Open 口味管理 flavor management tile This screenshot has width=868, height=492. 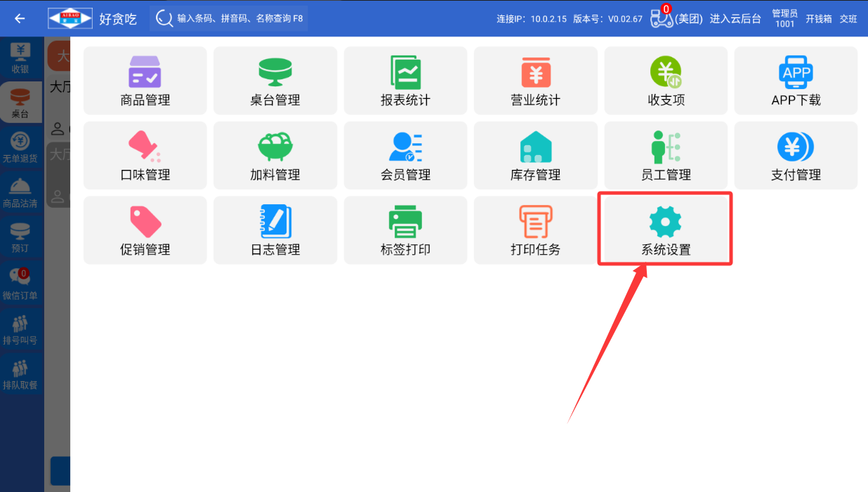click(x=145, y=155)
